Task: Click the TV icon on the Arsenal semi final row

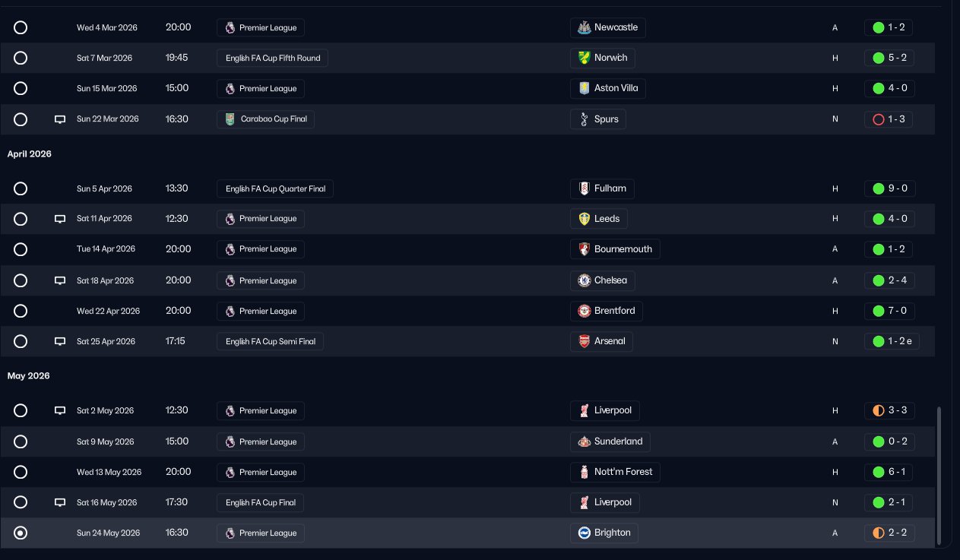Action: (60, 342)
